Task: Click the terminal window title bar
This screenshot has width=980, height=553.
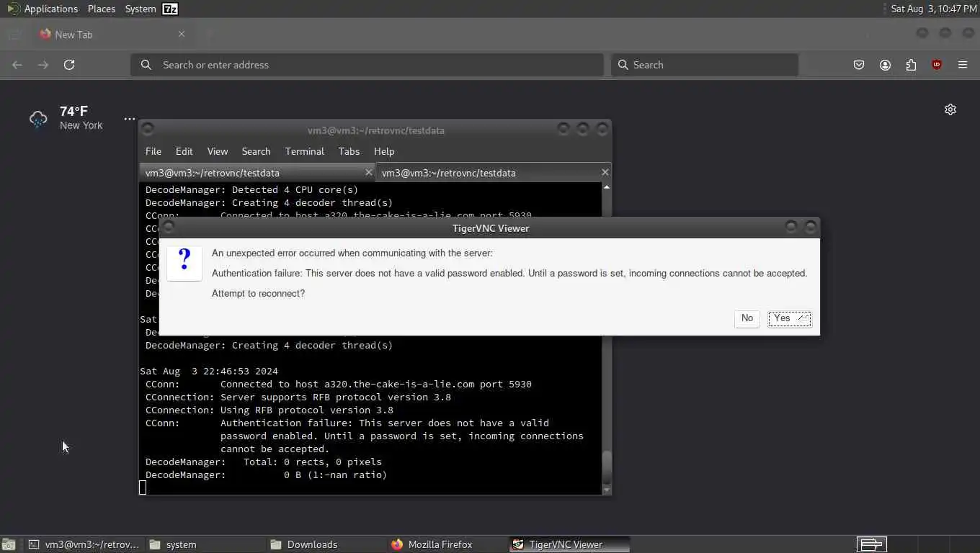Action: (375, 130)
